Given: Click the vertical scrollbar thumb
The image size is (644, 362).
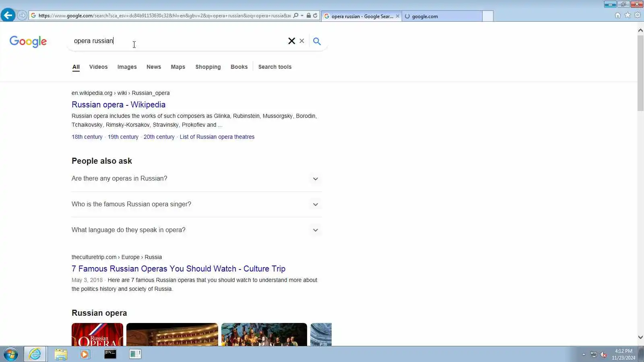Looking at the screenshot, I should [640, 73].
